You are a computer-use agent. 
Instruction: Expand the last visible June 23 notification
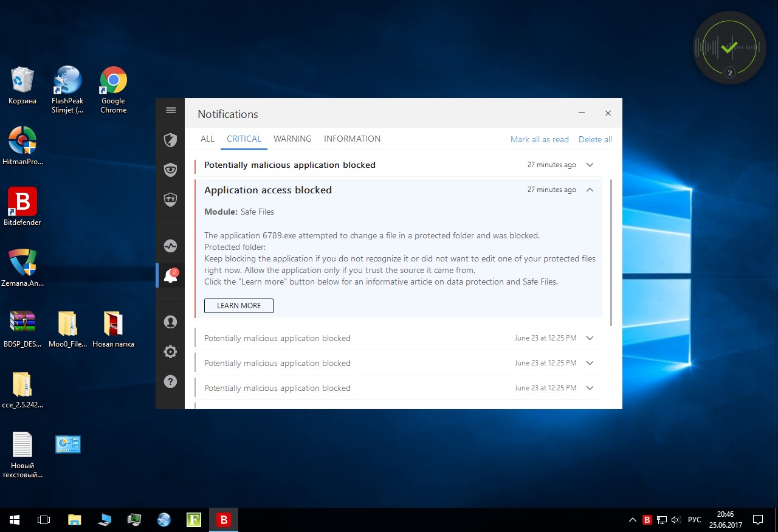(x=590, y=388)
